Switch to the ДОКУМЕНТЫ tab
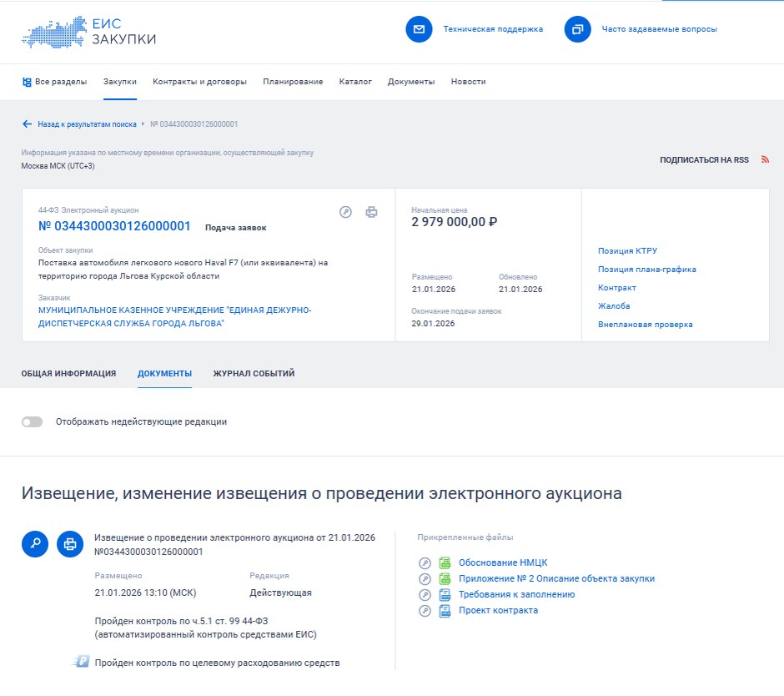Image resolution: width=784 pixels, height=696 pixels. pos(164,374)
